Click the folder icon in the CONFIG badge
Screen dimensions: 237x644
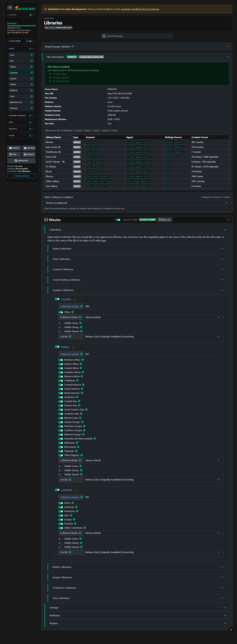click(46, 28)
